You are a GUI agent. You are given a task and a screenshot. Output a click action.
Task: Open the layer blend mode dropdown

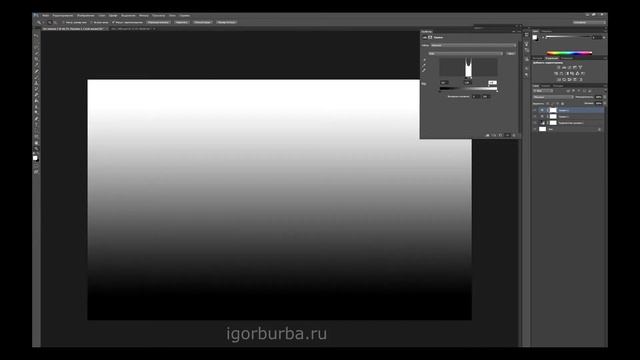(553, 97)
